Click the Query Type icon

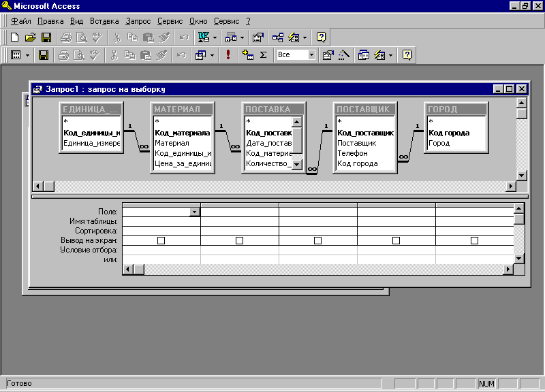(x=200, y=55)
